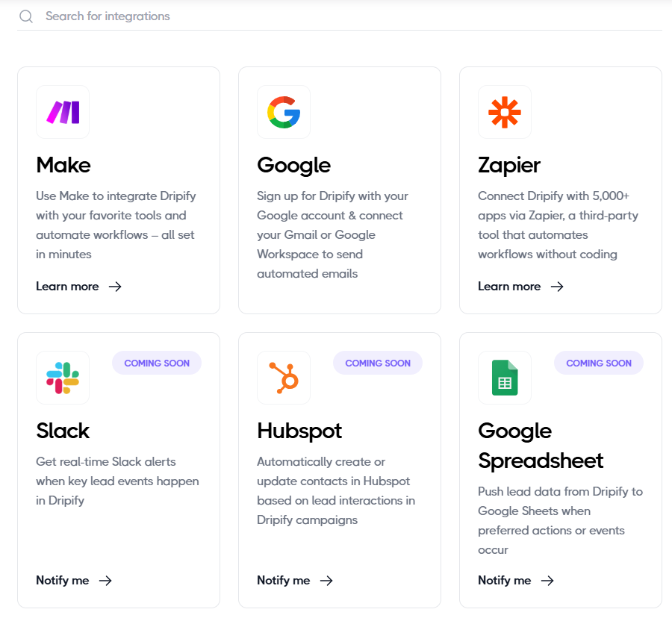Click the Google Spreadsheet COMING SOON badge
The width and height of the screenshot is (672, 621).
click(599, 363)
